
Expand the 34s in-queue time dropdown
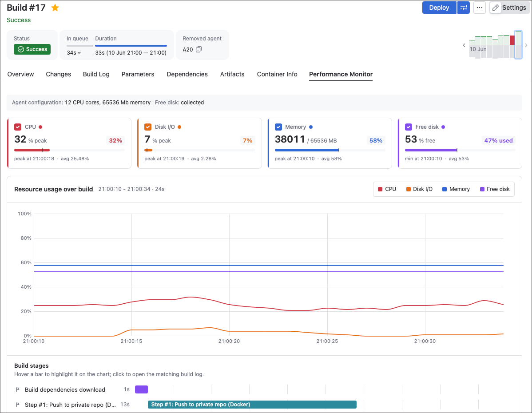pos(74,52)
